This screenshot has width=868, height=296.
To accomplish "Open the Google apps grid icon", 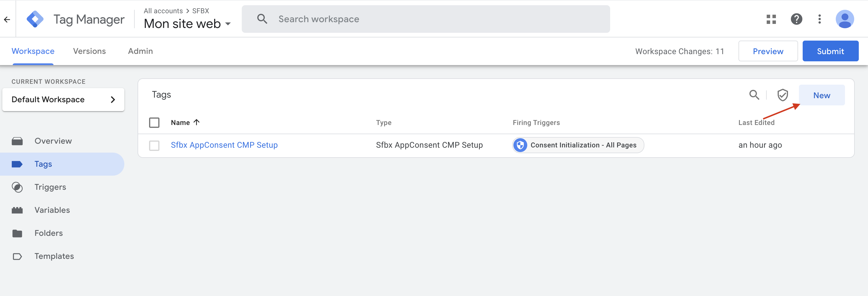I will click(x=771, y=19).
